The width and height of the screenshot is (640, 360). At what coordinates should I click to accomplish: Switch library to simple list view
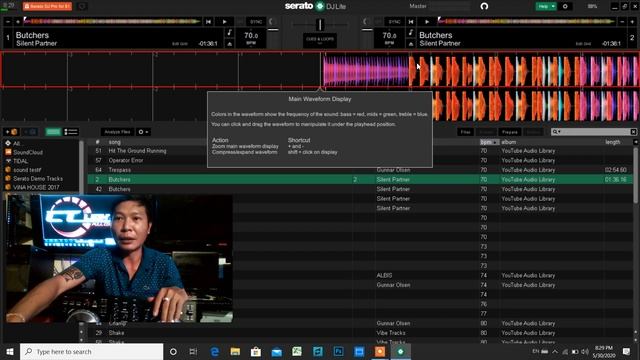(x=71, y=132)
